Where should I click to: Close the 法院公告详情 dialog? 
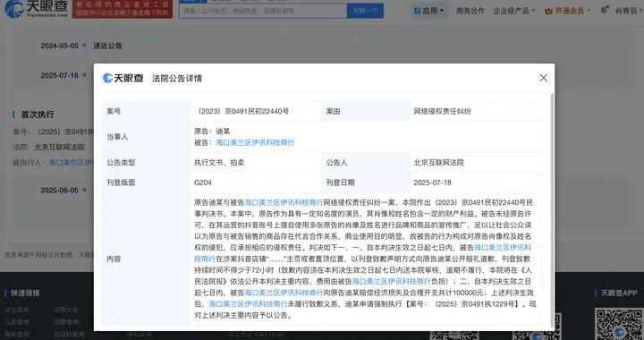coord(544,78)
